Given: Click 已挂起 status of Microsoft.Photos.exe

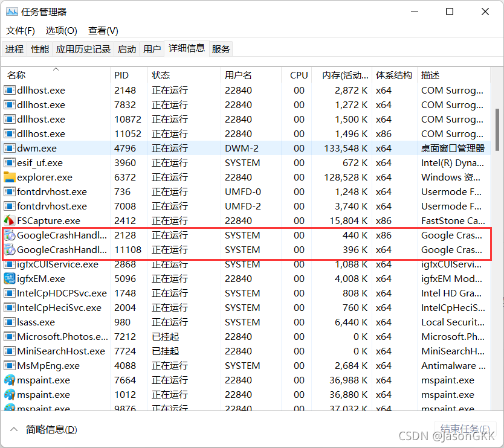Looking at the screenshot, I should point(165,336).
